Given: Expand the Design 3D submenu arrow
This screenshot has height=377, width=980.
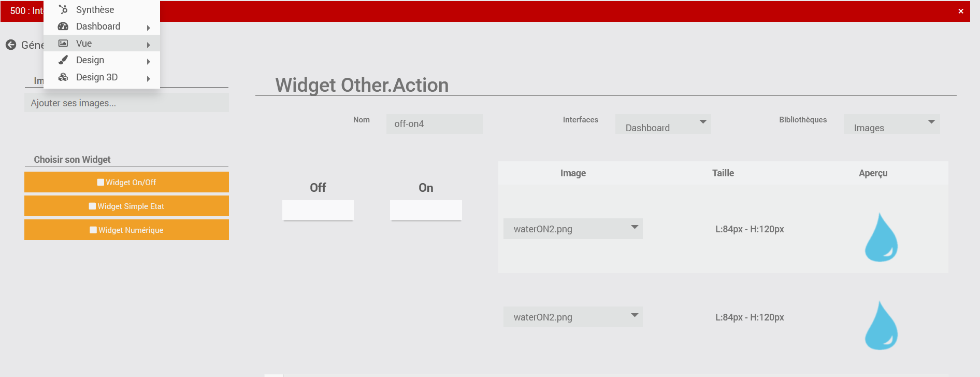Looking at the screenshot, I should [149, 79].
